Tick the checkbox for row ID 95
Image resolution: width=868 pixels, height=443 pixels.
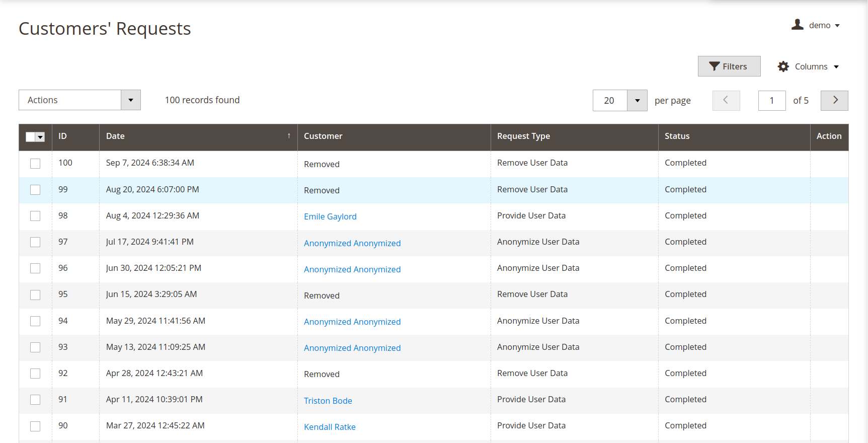point(35,295)
